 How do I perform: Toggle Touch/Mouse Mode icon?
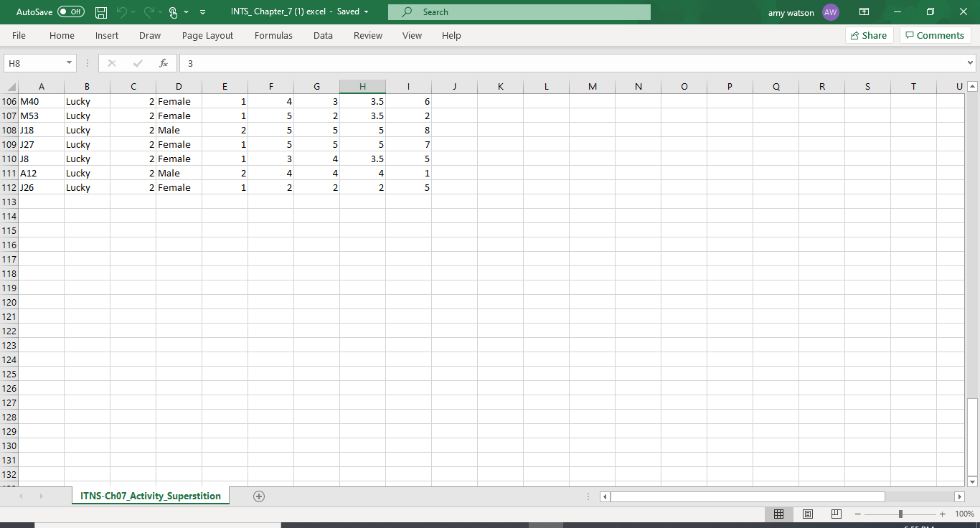[173, 12]
